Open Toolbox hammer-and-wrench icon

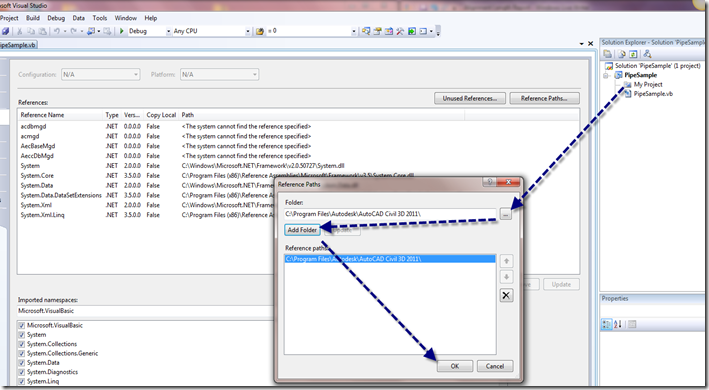tap(400, 31)
